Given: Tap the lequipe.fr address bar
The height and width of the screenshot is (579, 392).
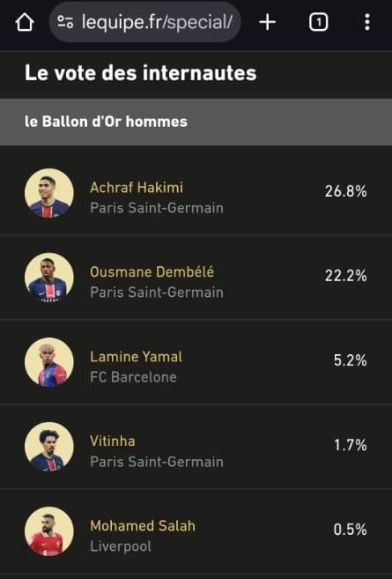Looking at the screenshot, I should point(144,22).
